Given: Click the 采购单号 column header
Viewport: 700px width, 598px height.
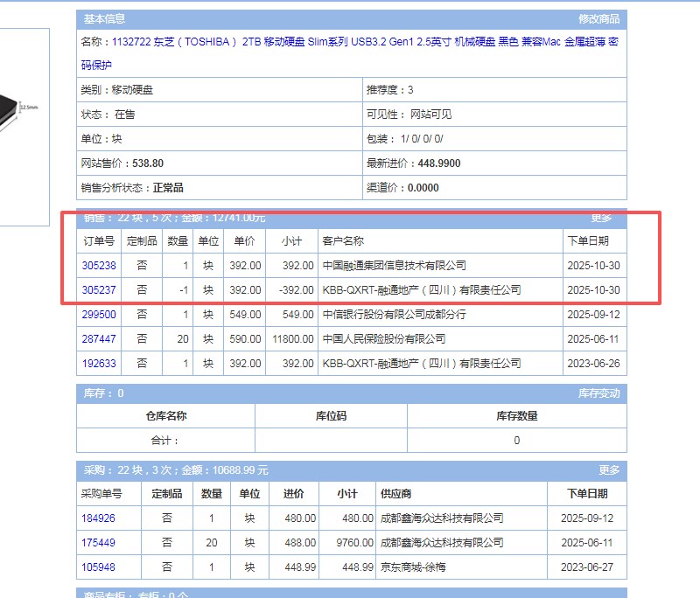Looking at the screenshot, I should coord(101,493).
